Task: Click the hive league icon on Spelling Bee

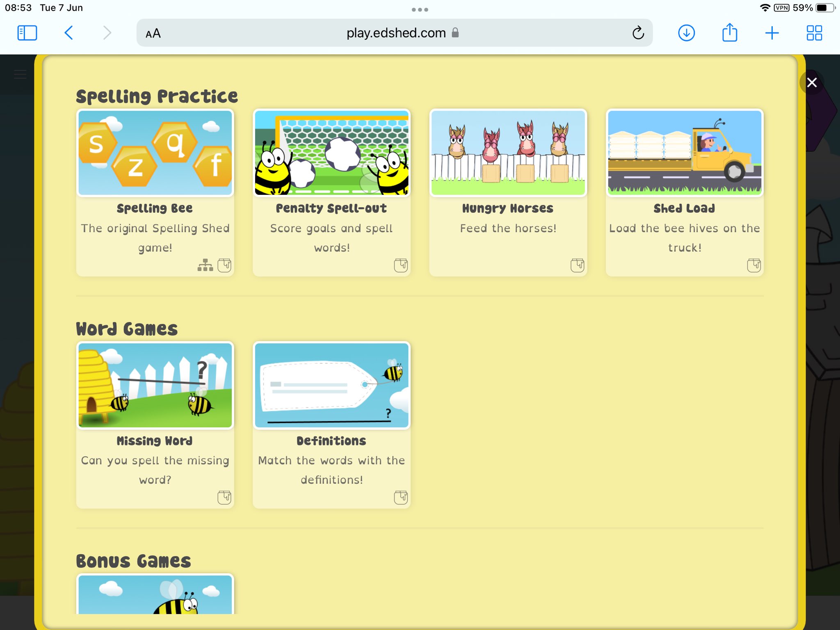Action: pyautogui.click(x=205, y=265)
